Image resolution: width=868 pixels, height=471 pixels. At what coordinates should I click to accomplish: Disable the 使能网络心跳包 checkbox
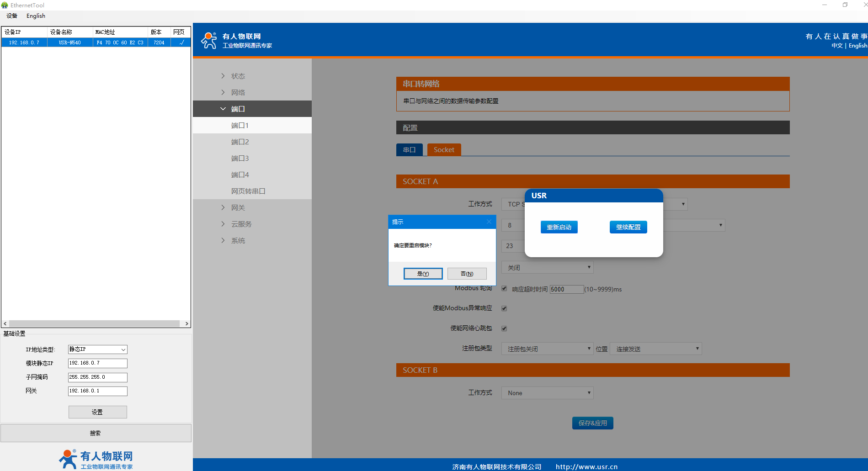[504, 328]
